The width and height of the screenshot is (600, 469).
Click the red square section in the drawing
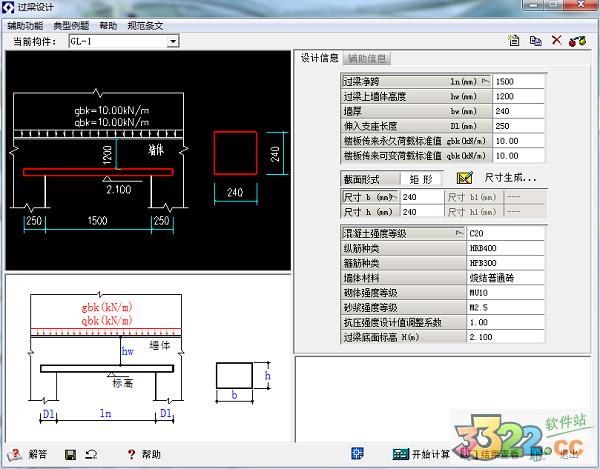click(235, 153)
